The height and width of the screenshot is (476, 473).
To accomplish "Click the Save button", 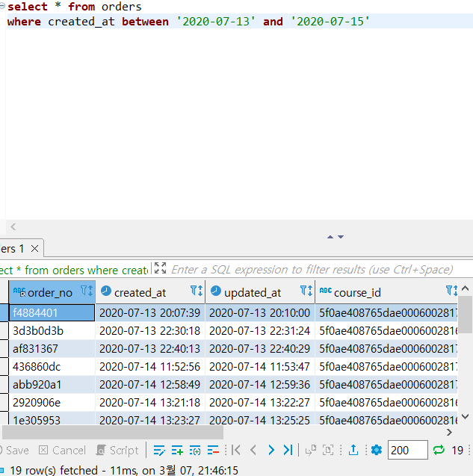I will tap(15, 450).
